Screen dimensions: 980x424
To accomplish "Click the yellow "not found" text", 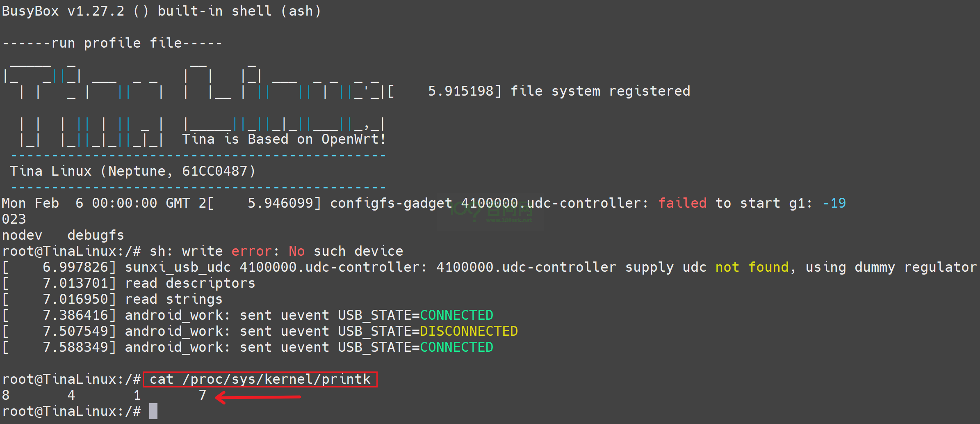I will 752,267.
